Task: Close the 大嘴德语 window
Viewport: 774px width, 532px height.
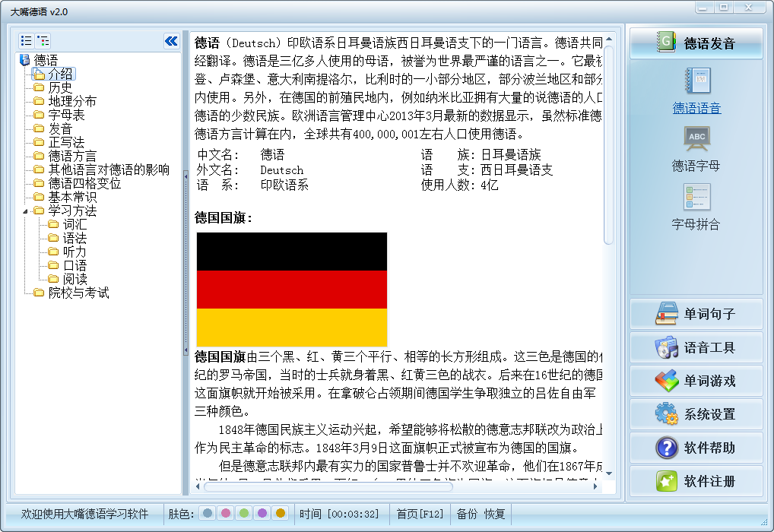Action: pos(749,8)
